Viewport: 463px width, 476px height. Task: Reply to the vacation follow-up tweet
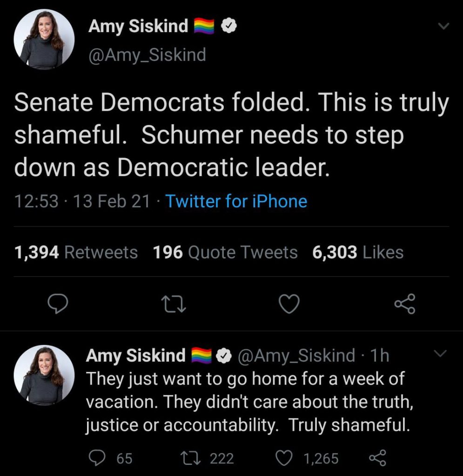97,458
